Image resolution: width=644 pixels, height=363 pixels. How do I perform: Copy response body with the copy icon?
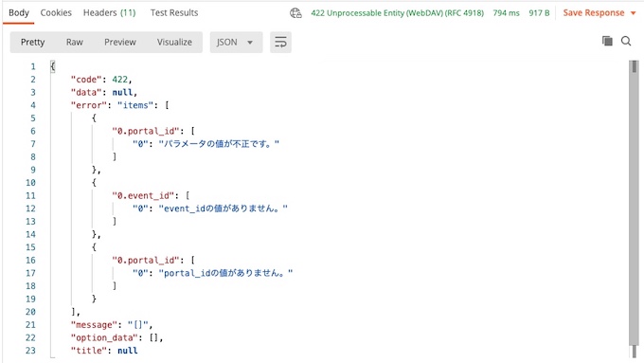(x=607, y=41)
